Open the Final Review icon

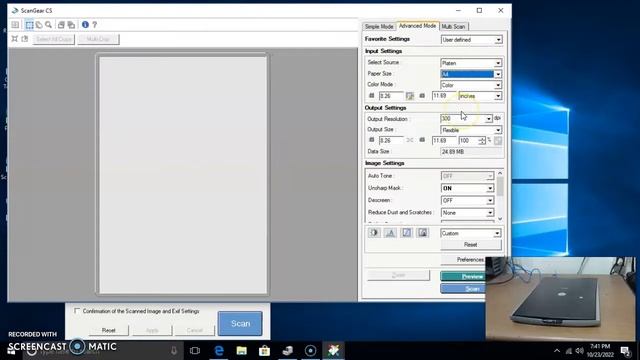422,233
